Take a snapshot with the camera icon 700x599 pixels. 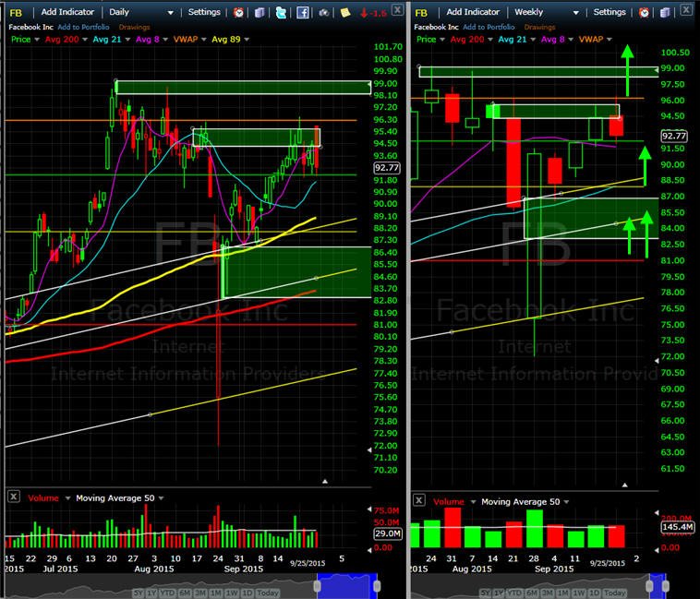(323, 13)
